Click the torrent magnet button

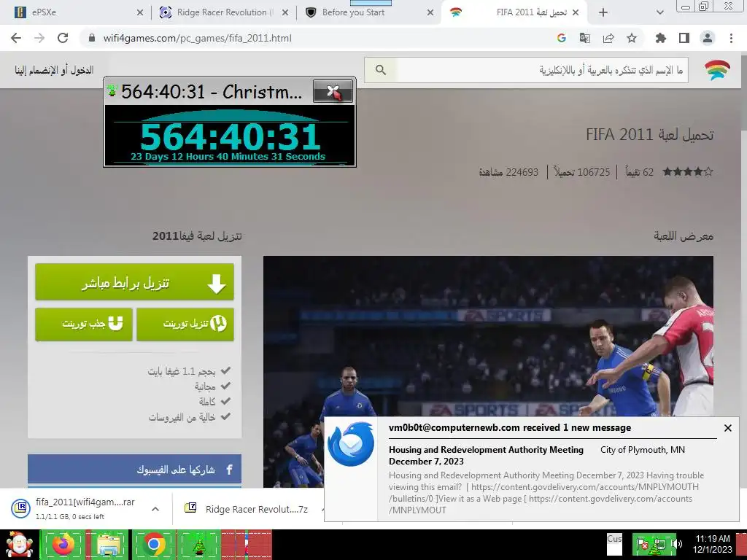click(x=84, y=324)
